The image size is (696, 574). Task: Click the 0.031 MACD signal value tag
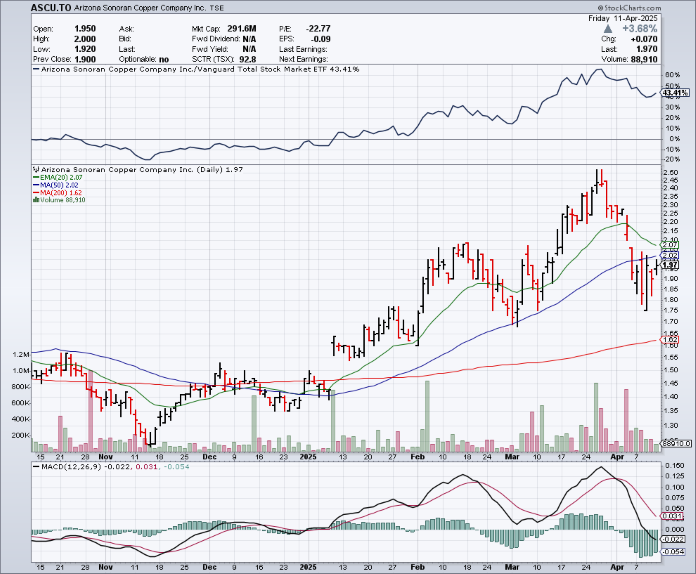[671, 516]
